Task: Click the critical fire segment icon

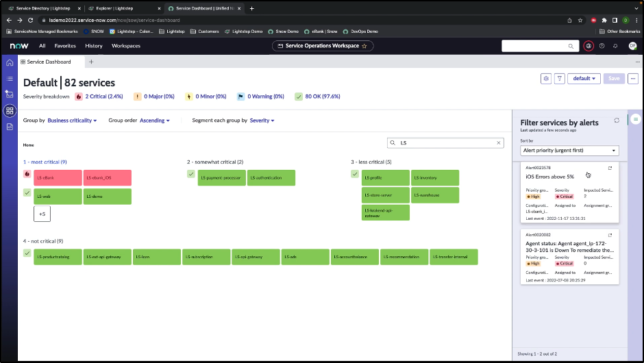Action: click(27, 174)
